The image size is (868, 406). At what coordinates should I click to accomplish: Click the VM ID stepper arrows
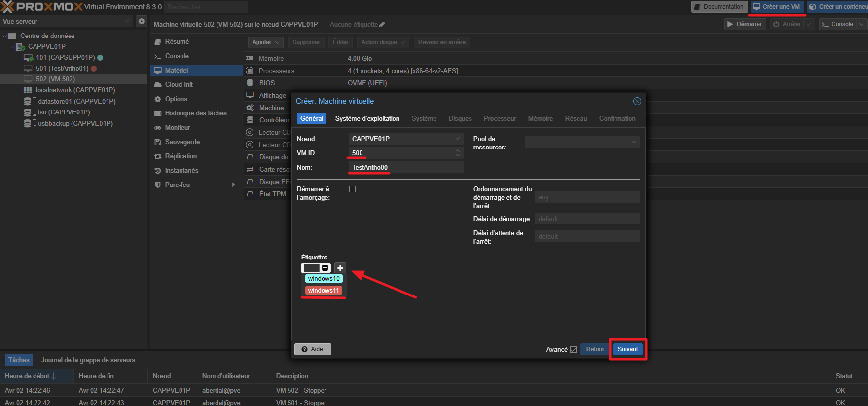pyautogui.click(x=458, y=153)
